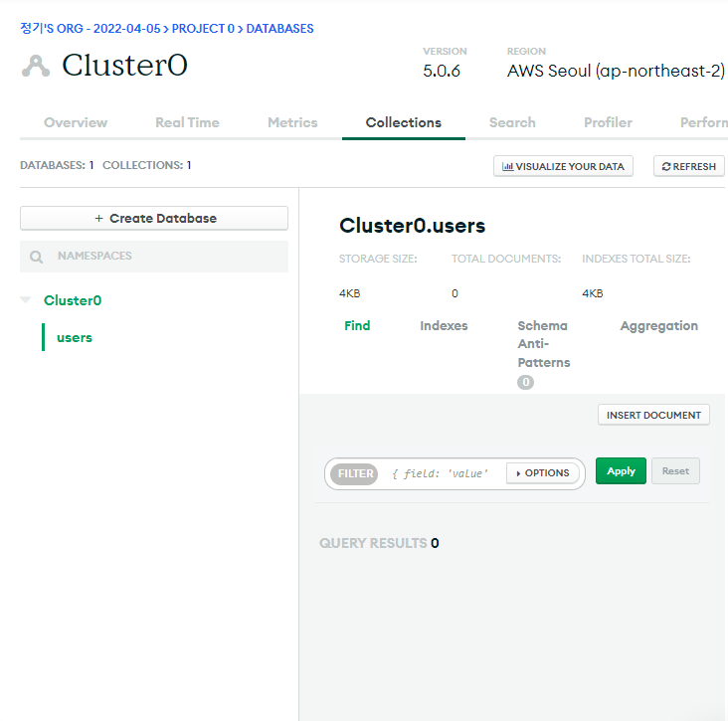The height and width of the screenshot is (721, 728).
Task: Open the Metrics tab
Action: click(x=292, y=122)
